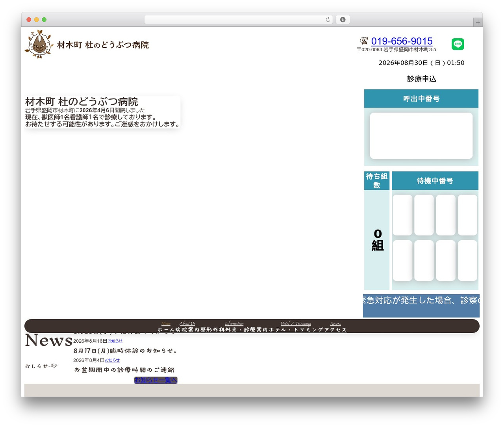The width and height of the screenshot is (504, 427).
Task: Open a new browser tab
Action: click(478, 22)
